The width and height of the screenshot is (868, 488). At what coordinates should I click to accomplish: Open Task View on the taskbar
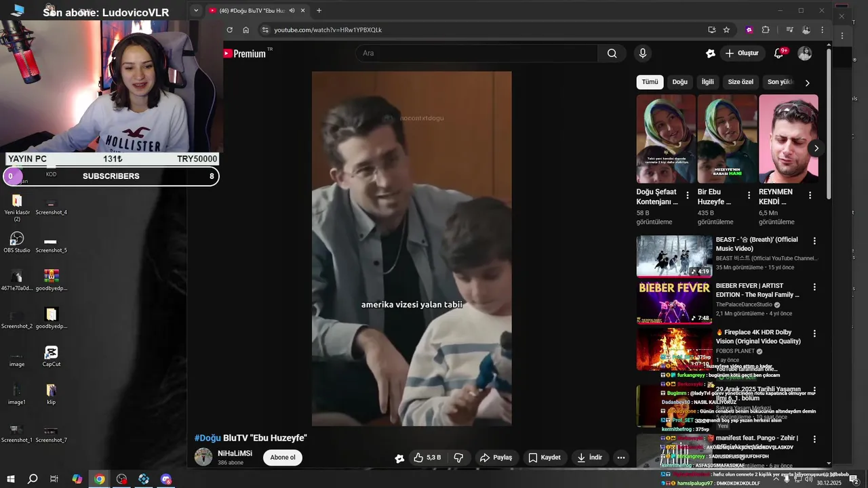click(x=54, y=479)
